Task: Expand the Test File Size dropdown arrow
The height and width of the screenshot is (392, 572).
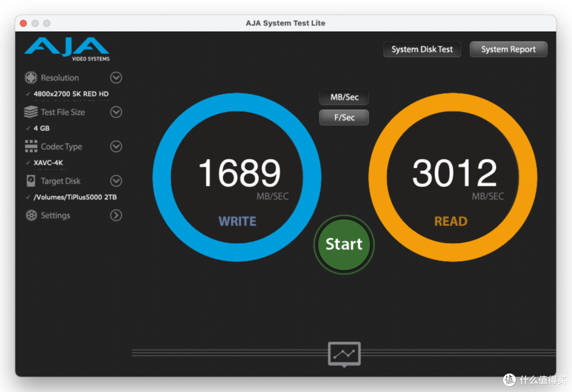Action: [x=116, y=112]
